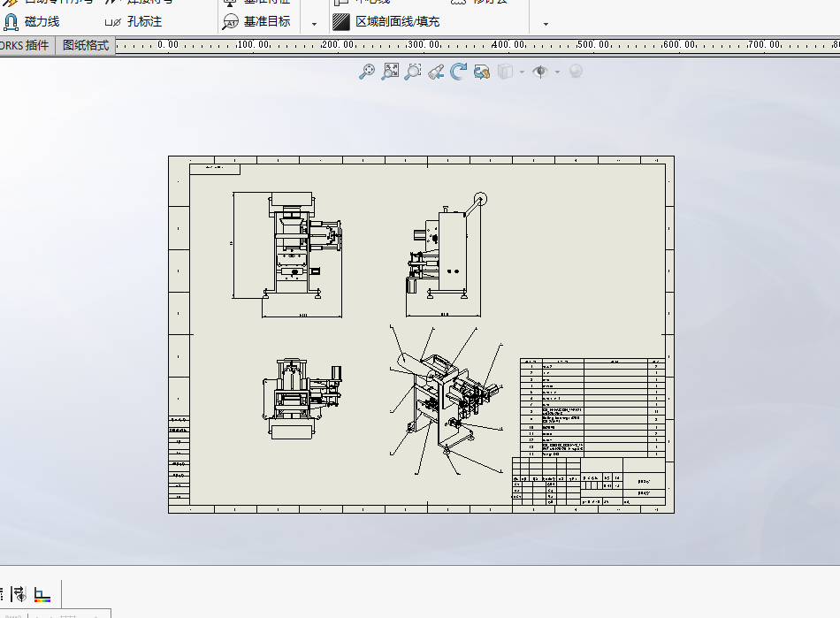Viewport: 840px width, 618px height.
Task: Click Zoom to Area icon with expanding box
Action: coord(390,72)
